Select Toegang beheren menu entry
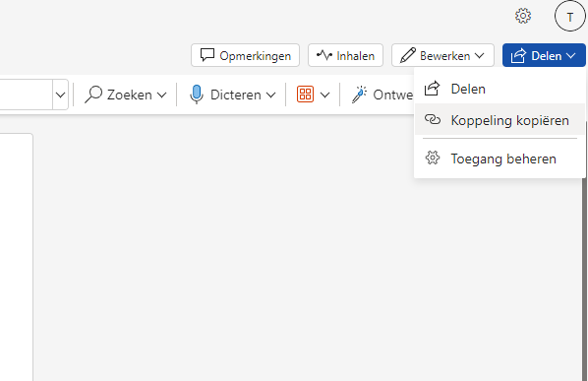The width and height of the screenshot is (588, 381). (x=500, y=159)
